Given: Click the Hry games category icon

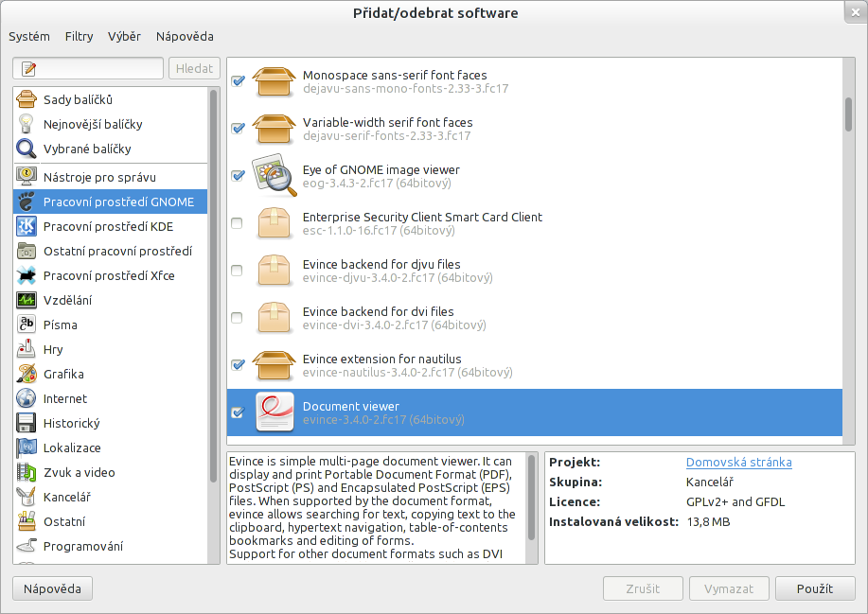Looking at the screenshot, I should [x=27, y=349].
